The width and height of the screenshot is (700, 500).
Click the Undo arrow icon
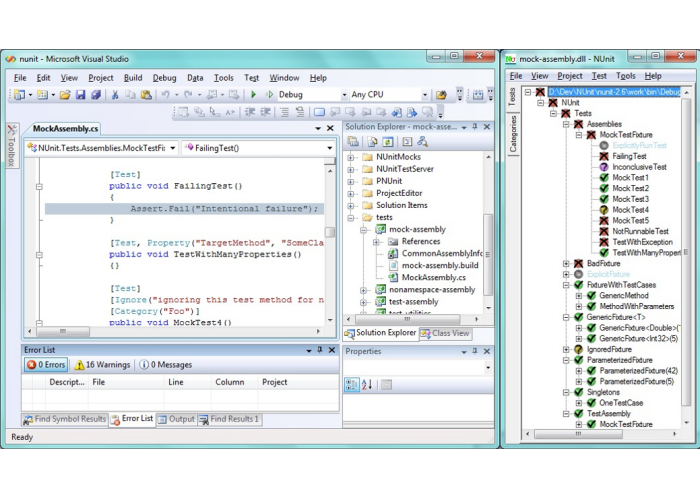coord(165,95)
